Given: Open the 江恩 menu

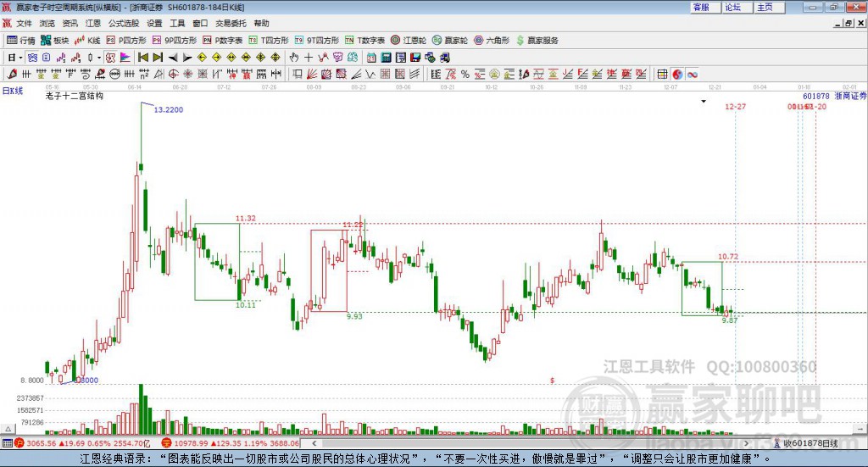Looking at the screenshot, I should point(93,23).
